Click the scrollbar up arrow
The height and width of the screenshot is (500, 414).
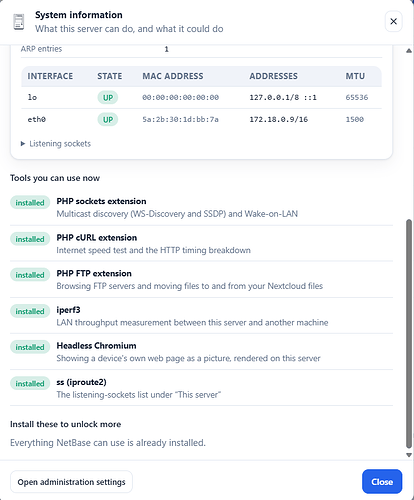click(x=409, y=51)
